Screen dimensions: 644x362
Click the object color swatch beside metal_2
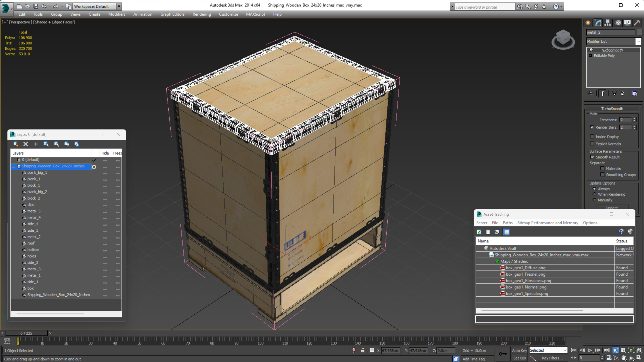[639, 32]
